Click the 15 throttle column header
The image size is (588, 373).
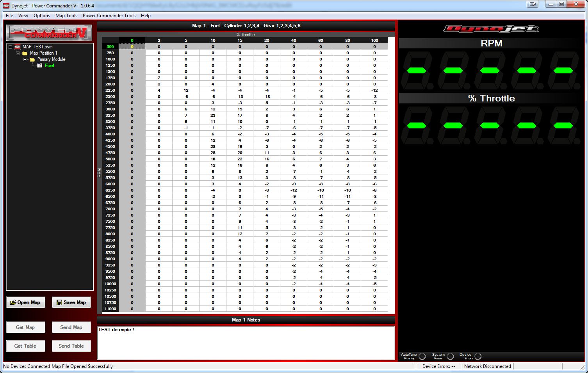tap(240, 41)
